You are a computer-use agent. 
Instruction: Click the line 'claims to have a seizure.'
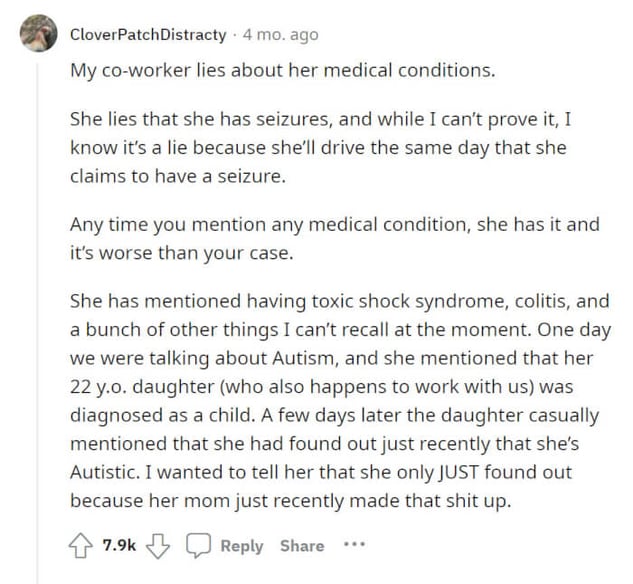tap(178, 176)
